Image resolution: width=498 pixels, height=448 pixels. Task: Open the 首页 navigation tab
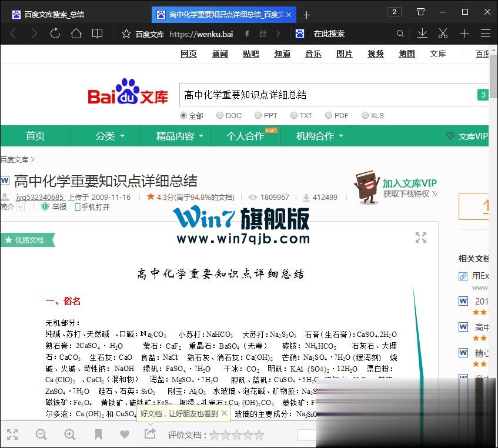(35, 136)
